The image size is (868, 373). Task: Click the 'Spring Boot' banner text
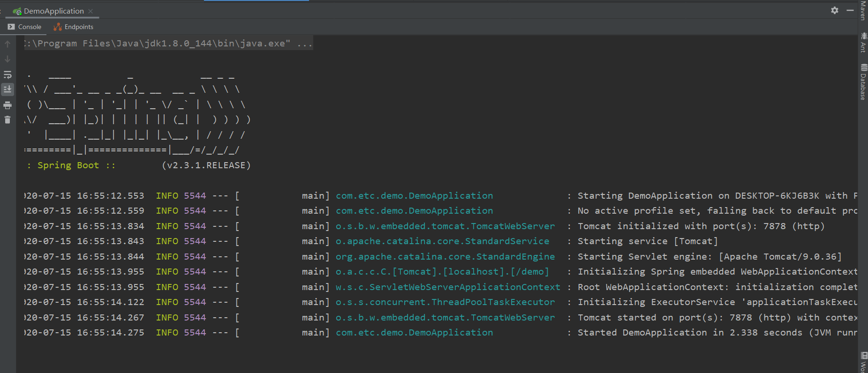[x=68, y=165]
